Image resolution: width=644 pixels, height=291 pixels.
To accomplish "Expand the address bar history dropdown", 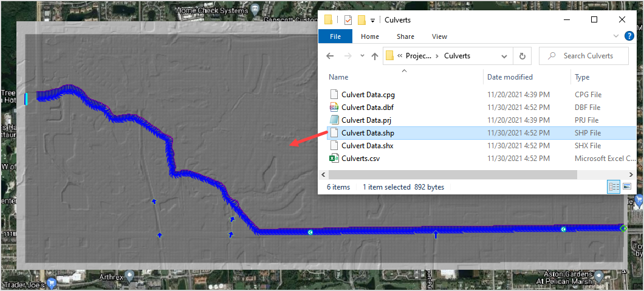I will pos(504,56).
